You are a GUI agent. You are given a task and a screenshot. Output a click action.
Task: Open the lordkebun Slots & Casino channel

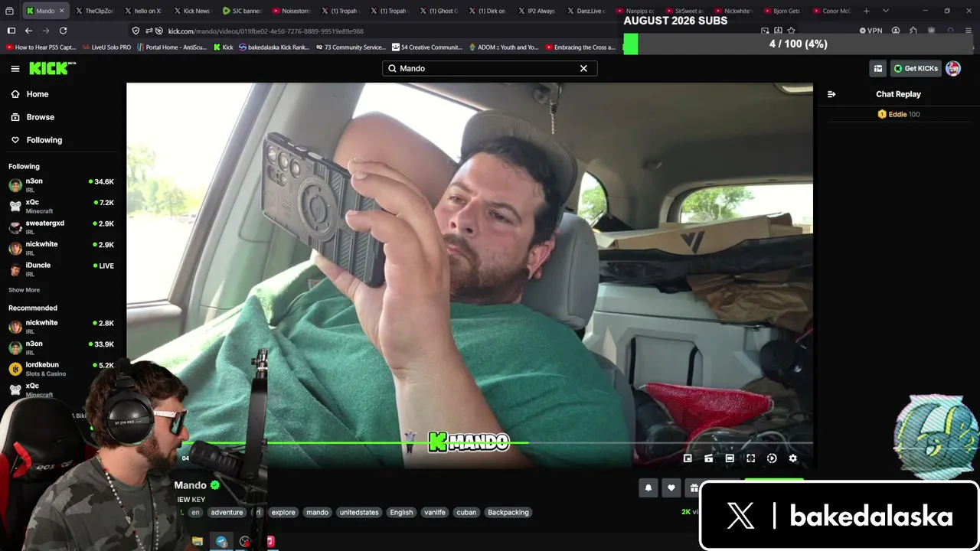pos(61,369)
